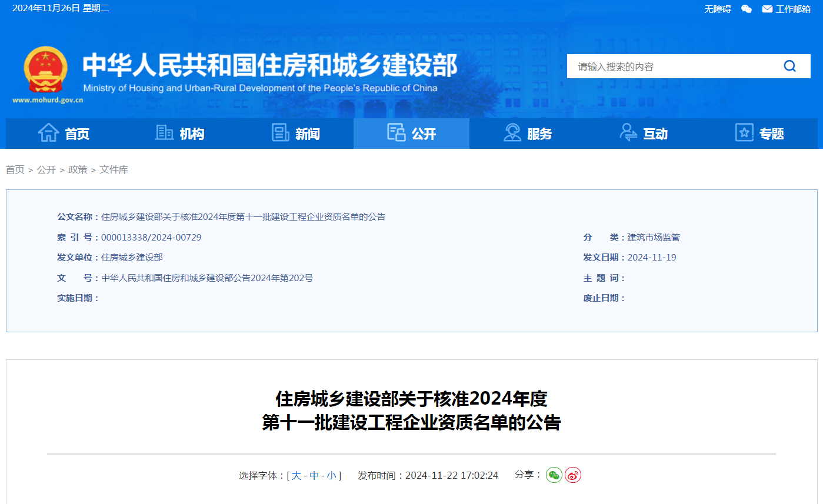Click the search magnifier icon
The height and width of the screenshot is (504, 823).
789,66
